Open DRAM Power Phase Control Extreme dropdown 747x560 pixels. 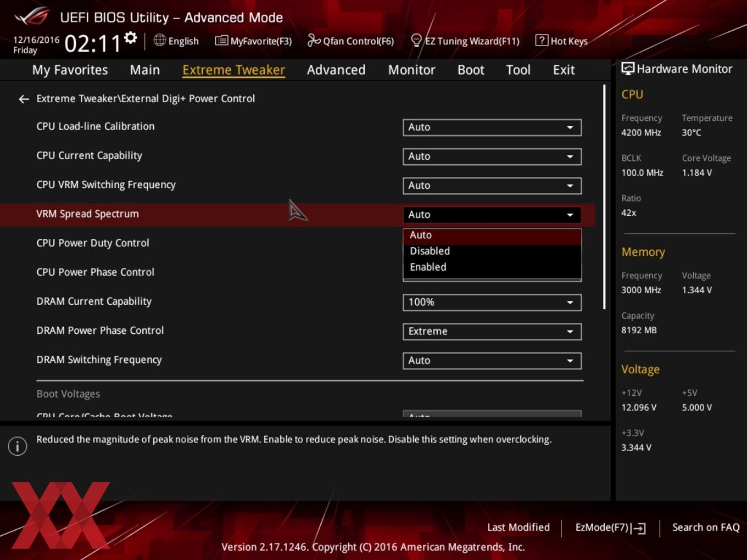coord(492,331)
